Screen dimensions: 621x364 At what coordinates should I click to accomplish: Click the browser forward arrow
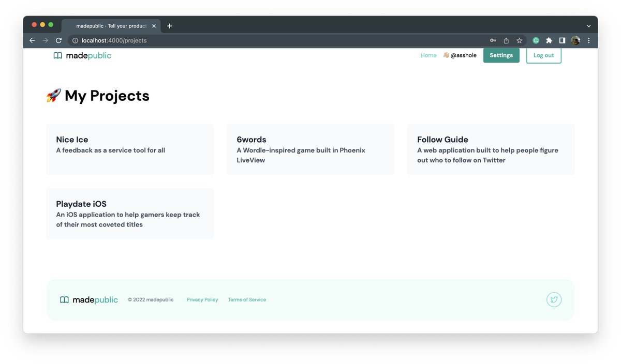pos(46,40)
